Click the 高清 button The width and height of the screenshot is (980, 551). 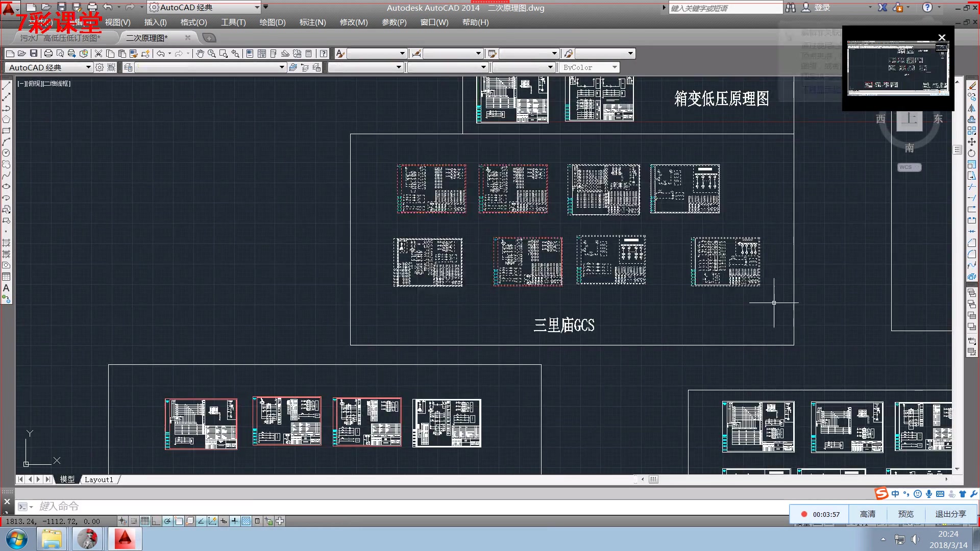coord(868,514)
